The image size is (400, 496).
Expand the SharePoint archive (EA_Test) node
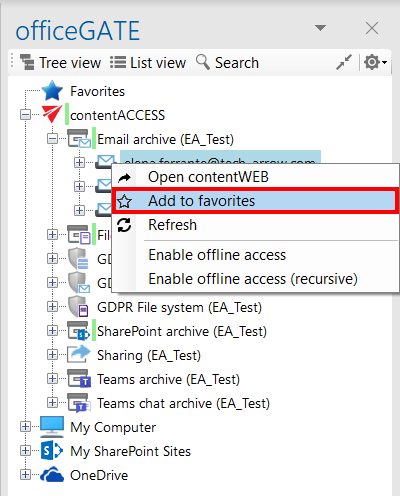(x=52, y=331)
